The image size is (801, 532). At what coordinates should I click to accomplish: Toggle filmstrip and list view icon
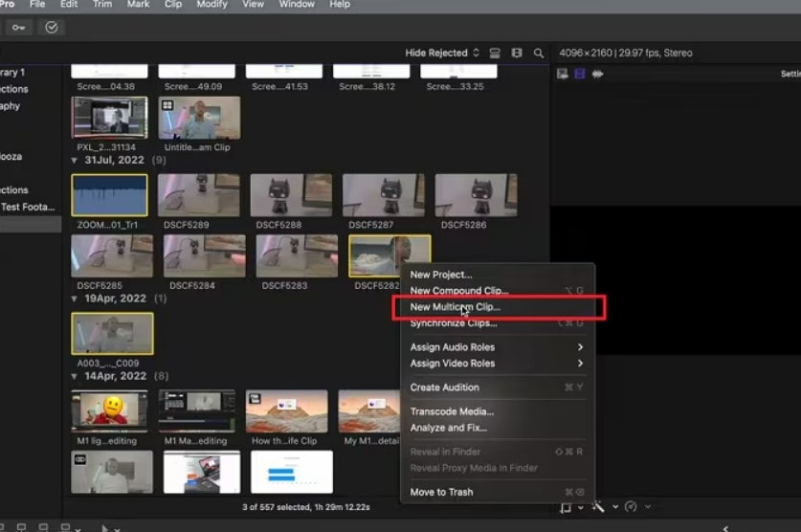coord(517,53)
